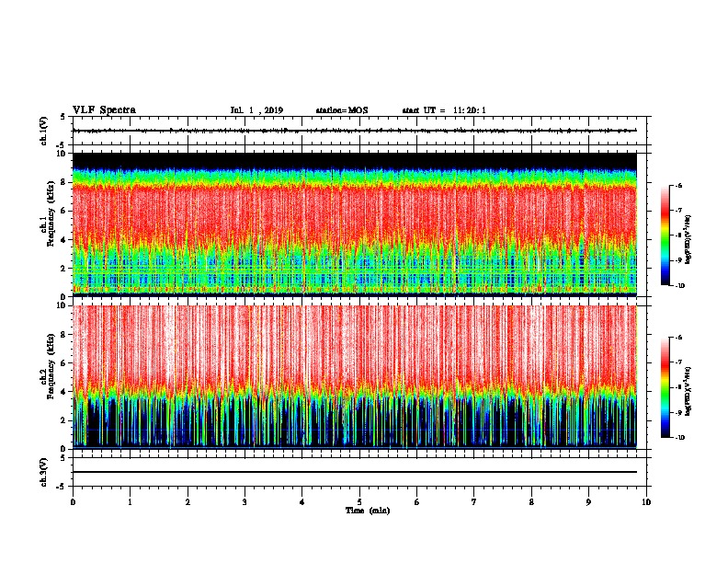Click the ch.1 colorbar log(PSD) unit label
The height and width of the screenshot is (563, 728).
[688, 239]
